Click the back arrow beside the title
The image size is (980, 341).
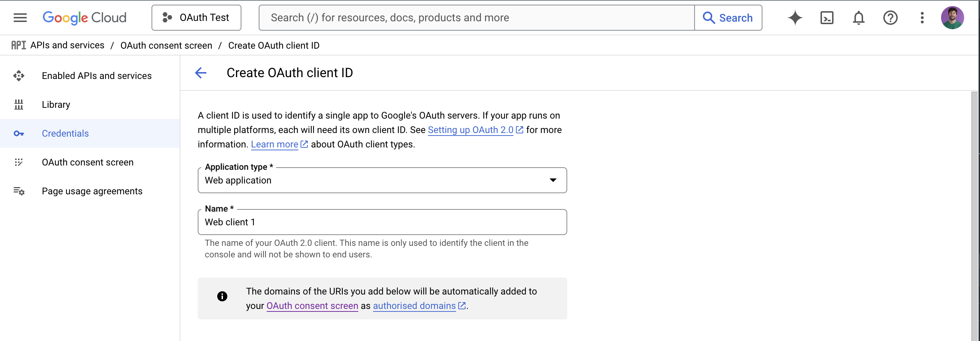pyautogui.click(x=201, y=72)
